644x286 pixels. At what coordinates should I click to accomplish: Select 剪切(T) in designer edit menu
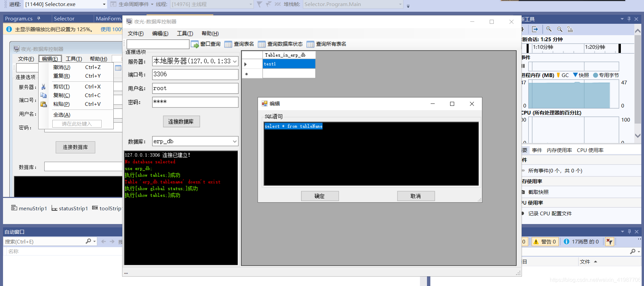point(76,87)
